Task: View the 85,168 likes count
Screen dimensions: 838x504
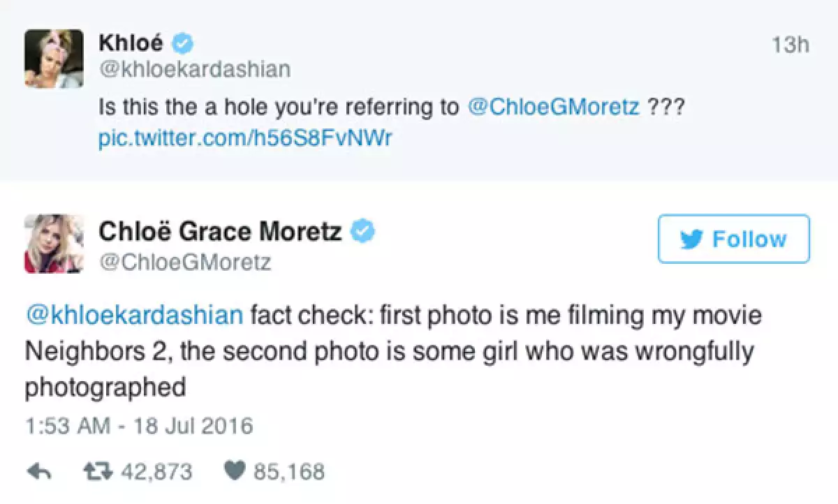Action: (288, 472)
